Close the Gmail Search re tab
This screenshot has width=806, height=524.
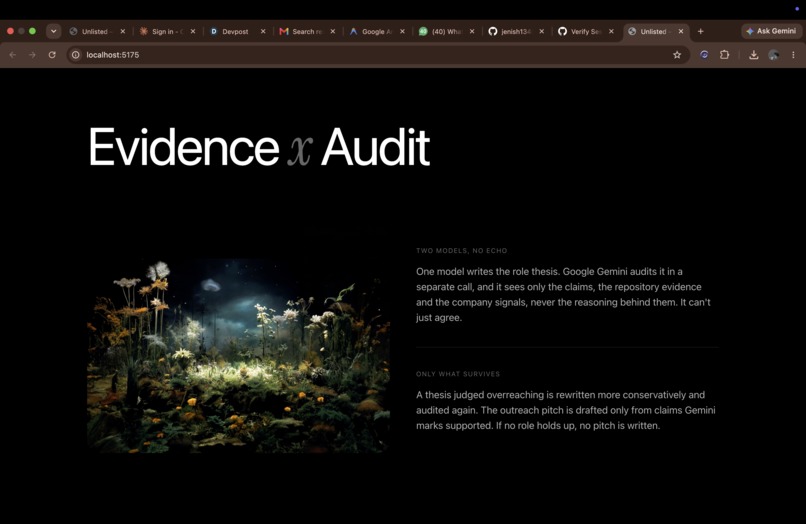pos(333,31)
